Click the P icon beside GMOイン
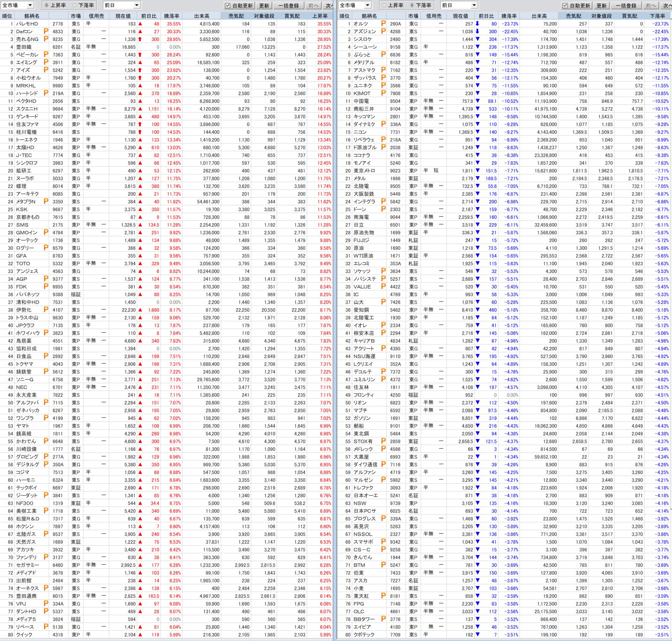This screenshot has height=641, width=672. (46, 232)
